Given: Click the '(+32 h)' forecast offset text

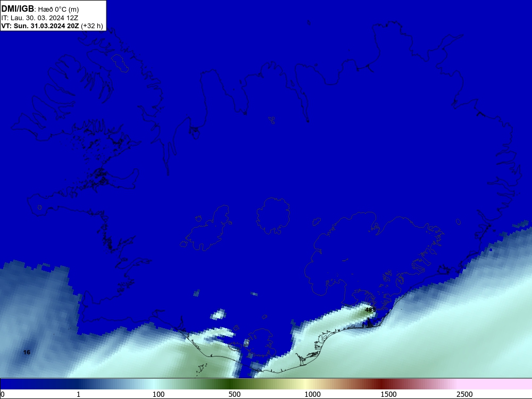Looking at the screenshot, I should (x=92, y=26).
